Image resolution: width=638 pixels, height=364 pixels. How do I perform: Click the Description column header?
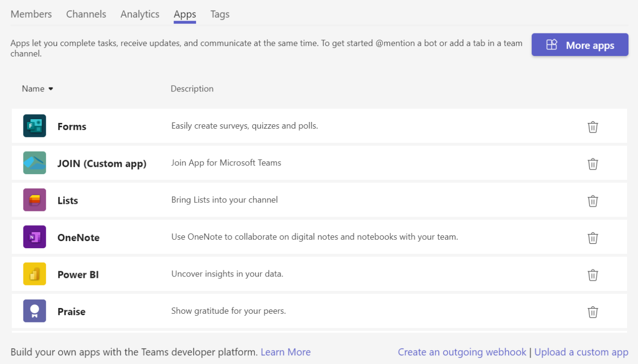point(192,88)
